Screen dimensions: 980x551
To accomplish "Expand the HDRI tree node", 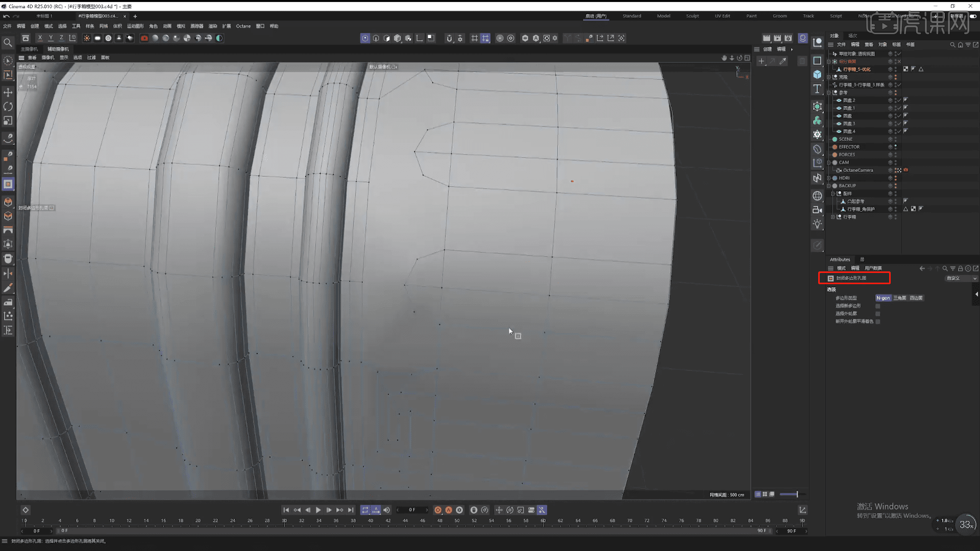I will click(829, 178).
